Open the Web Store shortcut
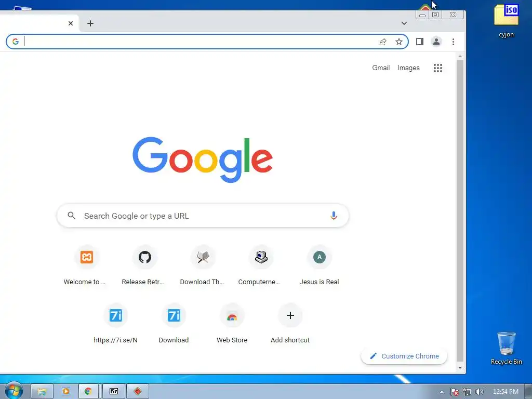Image resolution: width=532 pixels, height=399 pixels. (232, 324)
